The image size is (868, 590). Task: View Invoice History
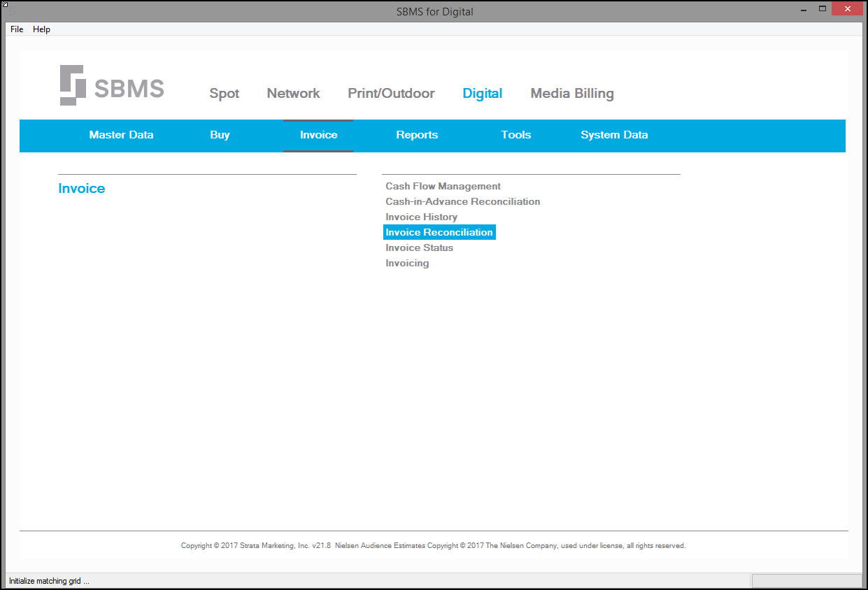421,217
